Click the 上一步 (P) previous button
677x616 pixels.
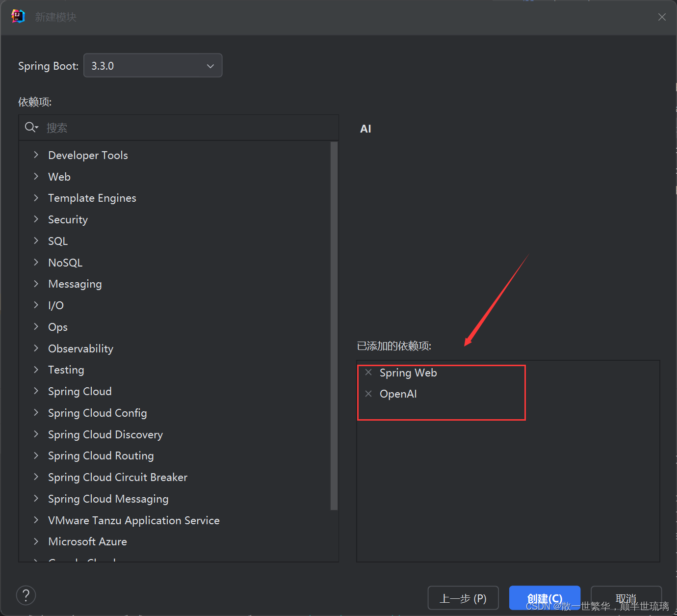coord(463,598)
